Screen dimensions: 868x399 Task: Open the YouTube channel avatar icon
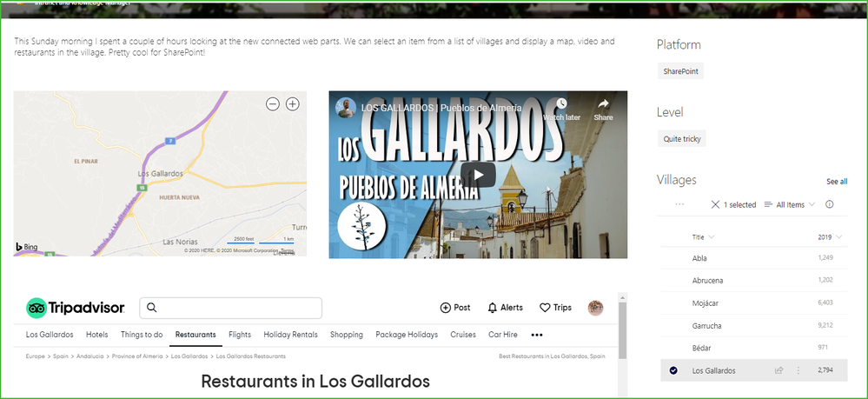click(346, 108)
